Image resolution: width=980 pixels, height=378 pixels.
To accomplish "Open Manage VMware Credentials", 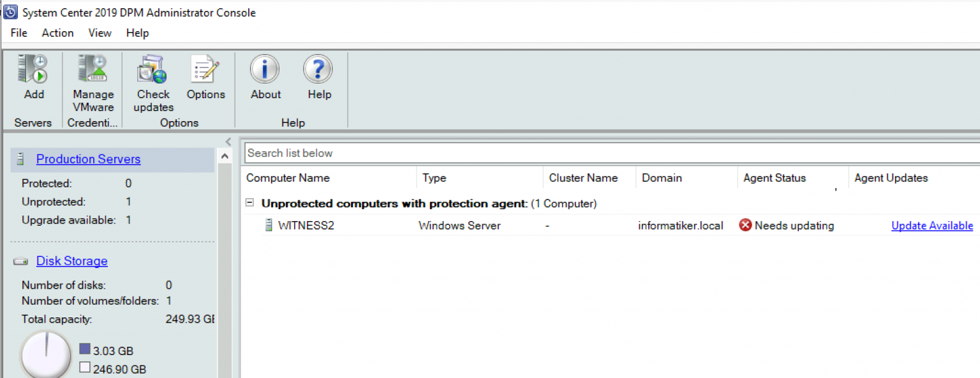I will pos(92,68).
